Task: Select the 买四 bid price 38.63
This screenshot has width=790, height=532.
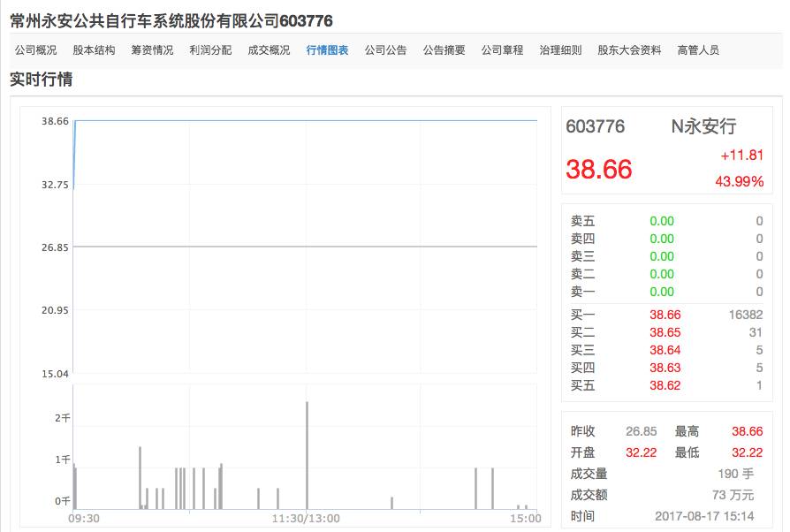Action: pyautogui.click(x=665, y=368)
